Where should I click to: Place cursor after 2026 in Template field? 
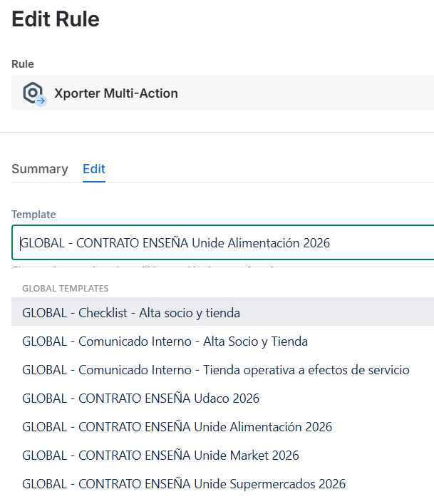331,243
